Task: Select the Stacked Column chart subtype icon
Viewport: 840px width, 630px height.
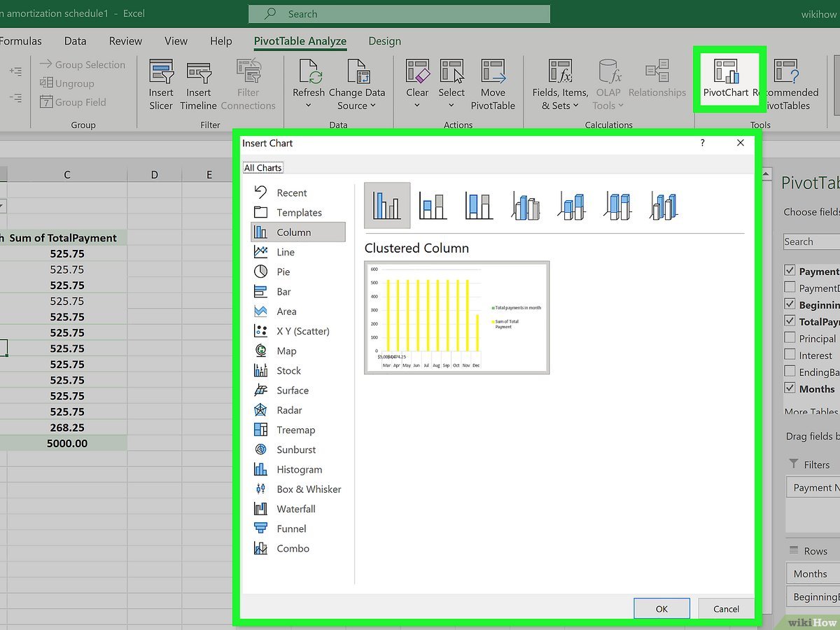Action: (x=433, y=206)
